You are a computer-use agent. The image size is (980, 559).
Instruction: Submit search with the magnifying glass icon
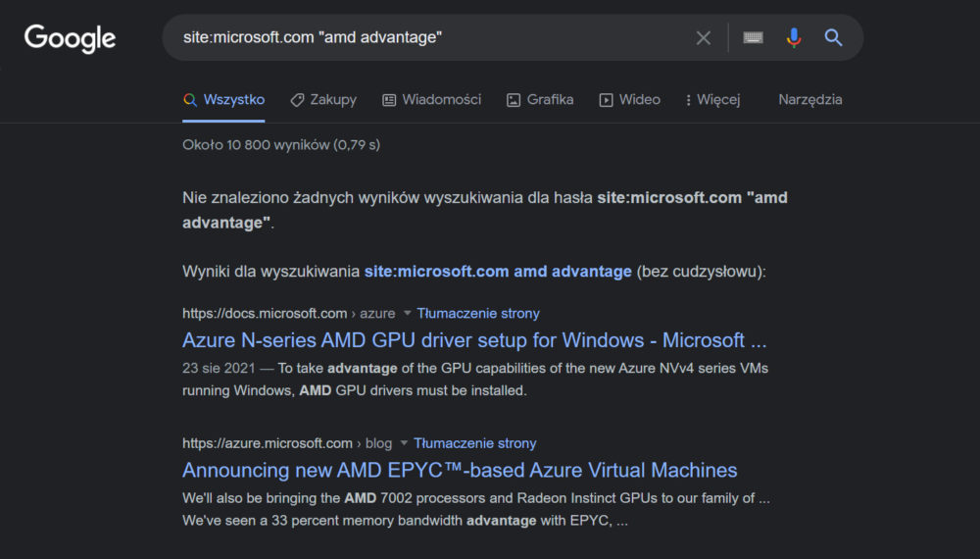click(x=833, y=37)
